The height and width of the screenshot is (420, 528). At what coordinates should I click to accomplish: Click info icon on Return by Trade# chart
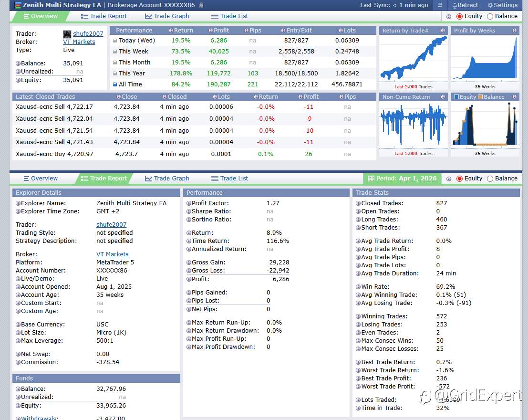click(443, 31)
